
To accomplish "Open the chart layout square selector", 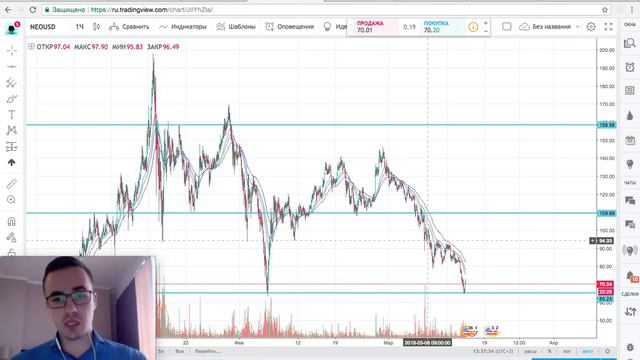I will click(507, 27).
